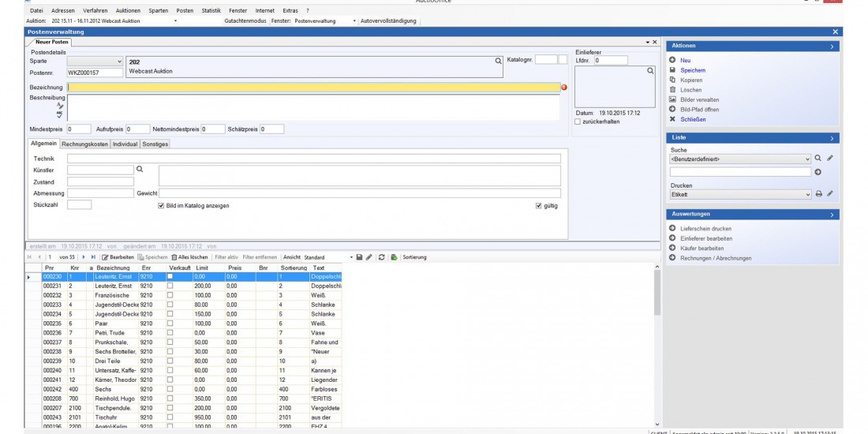This screenshot has height=434, width=868.
Task: Click the Autovervollständigung toolbar button
Action: (x=387, y=21)
